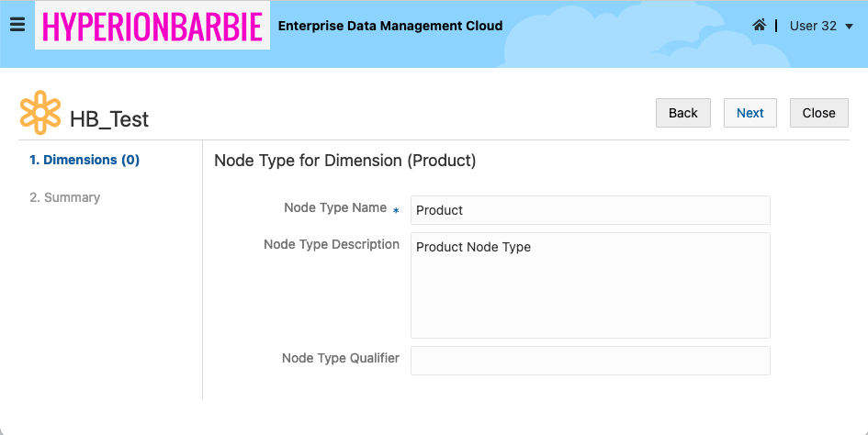868x435 pixels.
Task: Click the empty Node Type Qualifier field
Action: tap(590, 360)
